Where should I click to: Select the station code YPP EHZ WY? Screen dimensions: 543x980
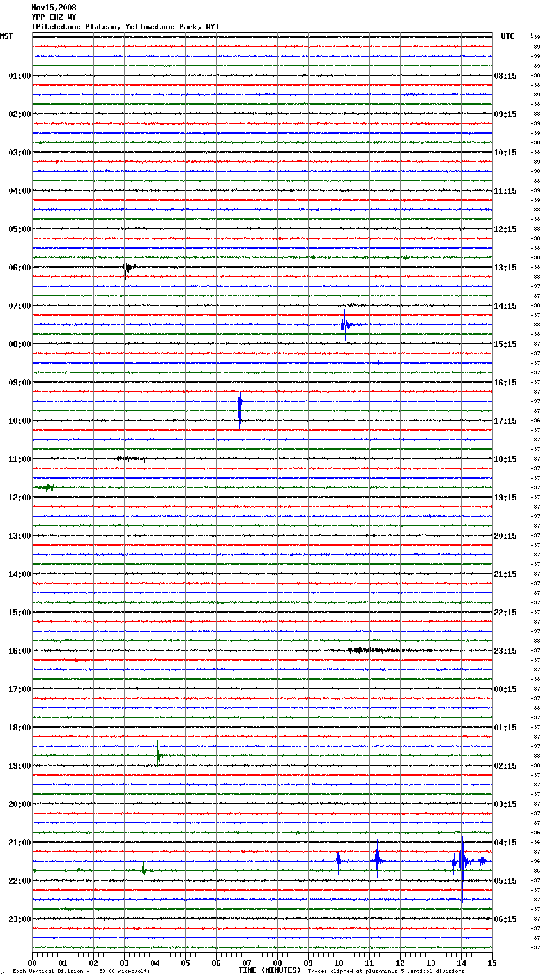coord(54,17)
